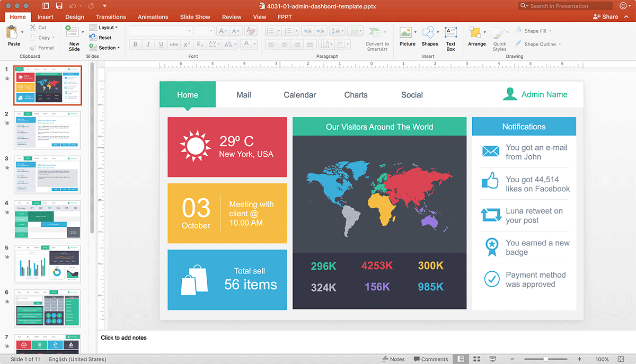Open the font name combo box
The height and width of the screenshot is (364, 636).
tap(161, 31)
